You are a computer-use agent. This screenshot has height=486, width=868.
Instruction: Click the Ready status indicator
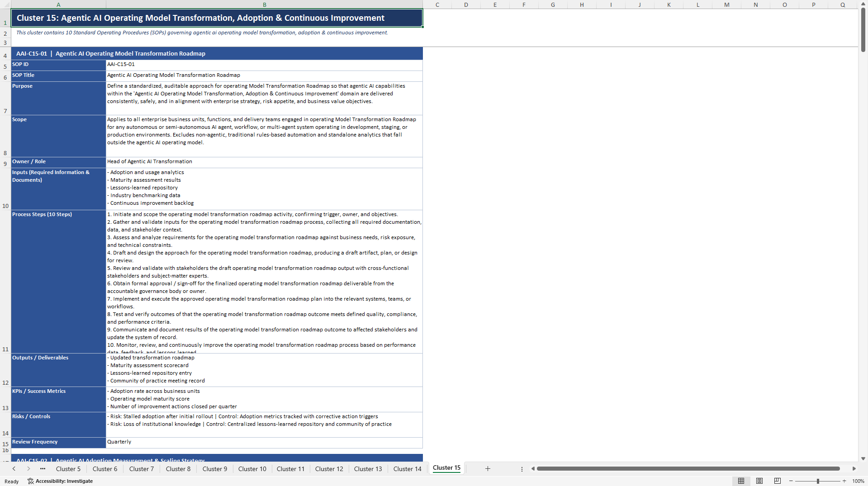click(12, 481)
